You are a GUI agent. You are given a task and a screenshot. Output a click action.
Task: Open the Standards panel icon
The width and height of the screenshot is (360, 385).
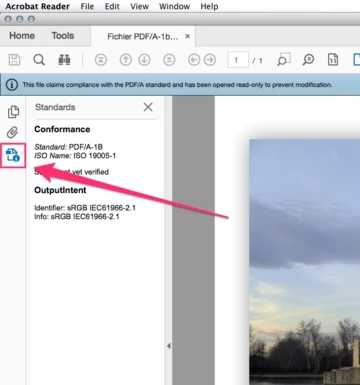(13, 155)
